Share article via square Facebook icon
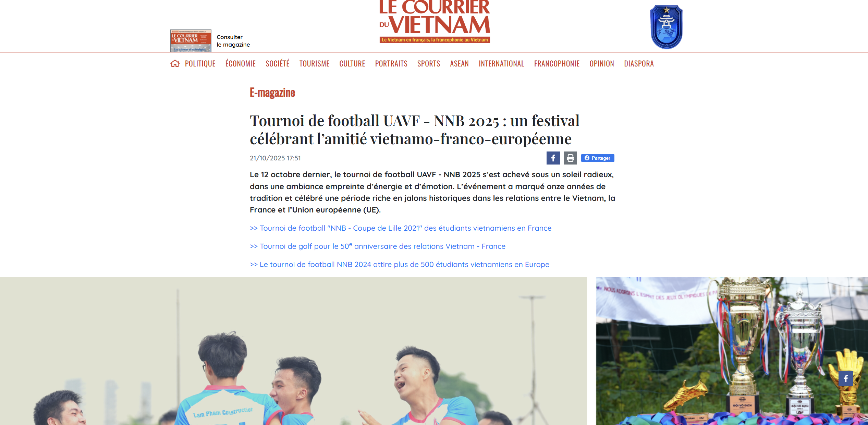The width and height of the screenshot is (868, 425). (x=553, y=158)
